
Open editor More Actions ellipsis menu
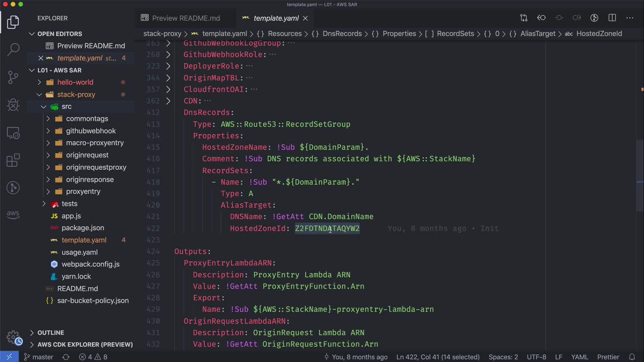pyautogui.click(x=630, y=18)
